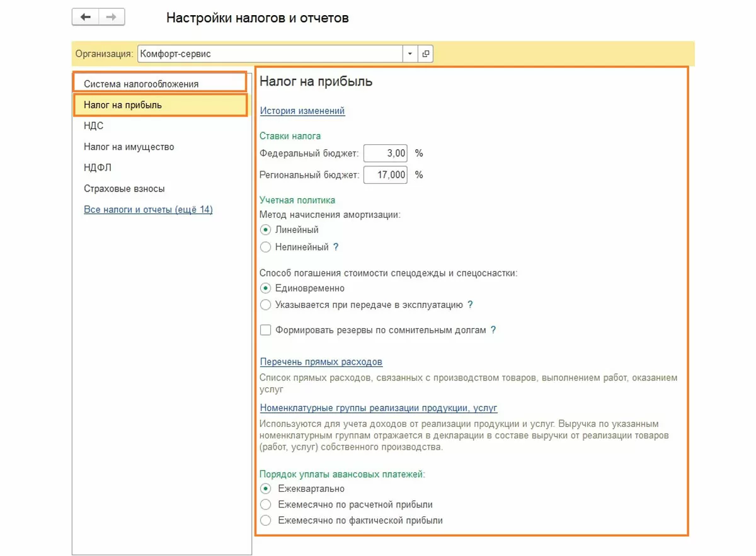This screenshot has width=756, height=556.
Task: Choose Ежемесячно по фактической прибыли
Action: (266, 521)
